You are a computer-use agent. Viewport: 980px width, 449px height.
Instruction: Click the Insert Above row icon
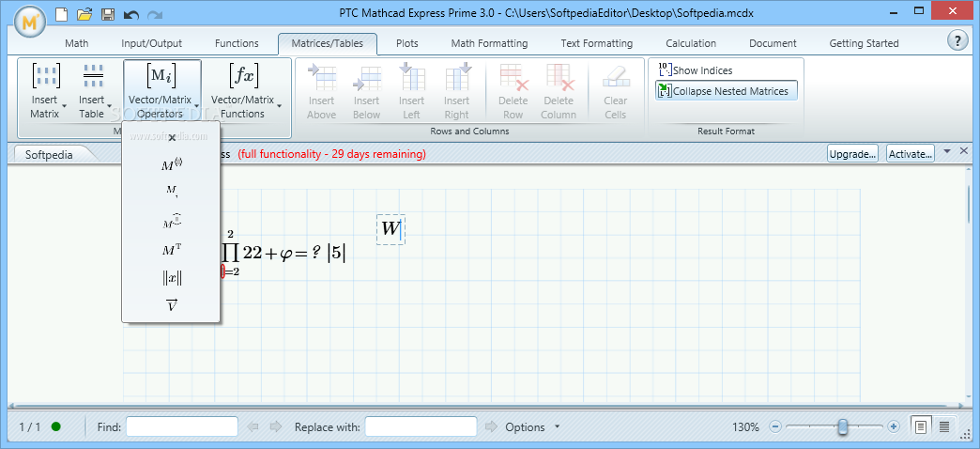click(322, 77)
